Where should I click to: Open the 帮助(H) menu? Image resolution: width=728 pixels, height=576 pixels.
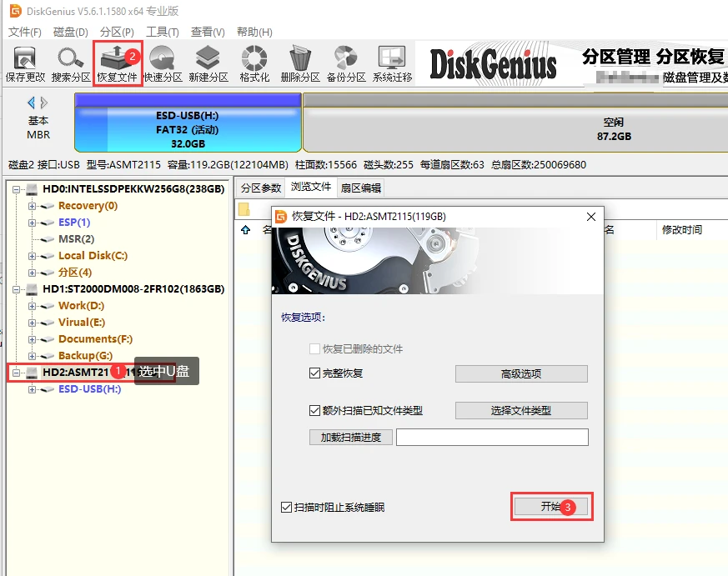(254, 32)
